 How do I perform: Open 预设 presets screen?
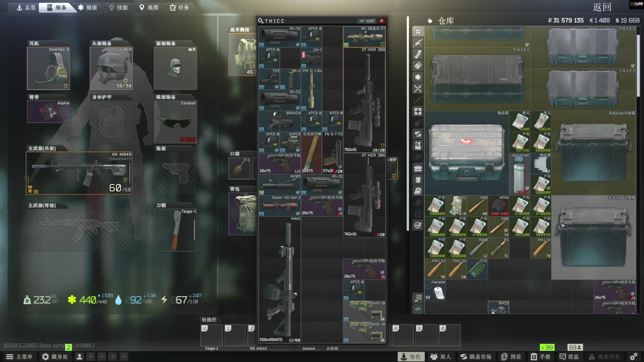(511, 357)
